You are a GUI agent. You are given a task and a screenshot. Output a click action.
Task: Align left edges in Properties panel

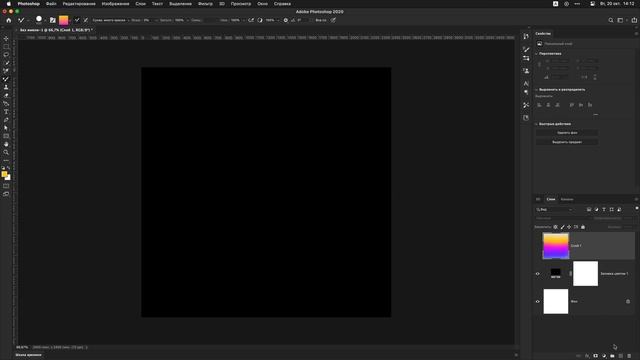pos(539,105)
